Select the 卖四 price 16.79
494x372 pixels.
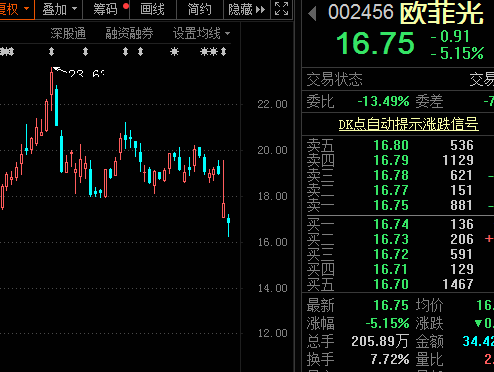point(391,160)
